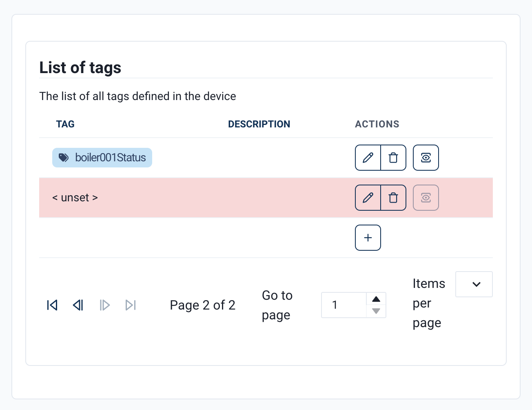Viewport: 532px width, 410px height.
Task: Jump to the first page
Action: pyautogui.click(x=52, y=305)
